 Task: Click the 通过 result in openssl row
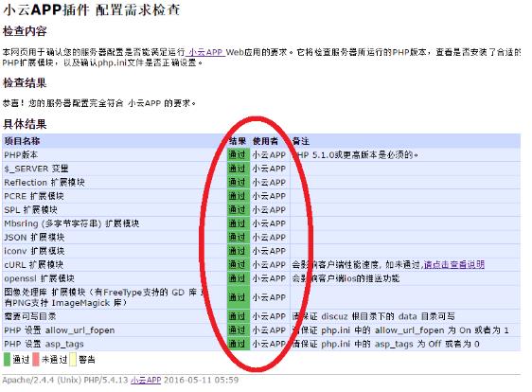pos(239,278)
